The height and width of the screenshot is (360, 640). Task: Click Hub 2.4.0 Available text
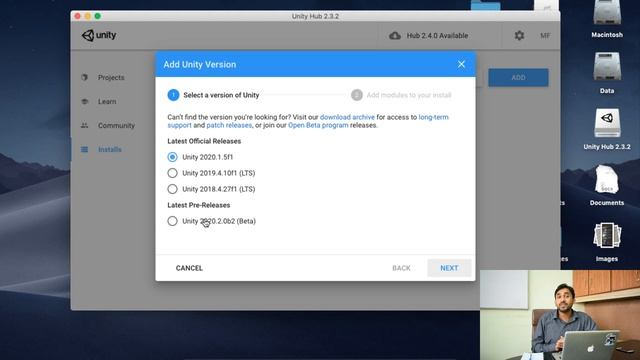(x=437, y=36)
